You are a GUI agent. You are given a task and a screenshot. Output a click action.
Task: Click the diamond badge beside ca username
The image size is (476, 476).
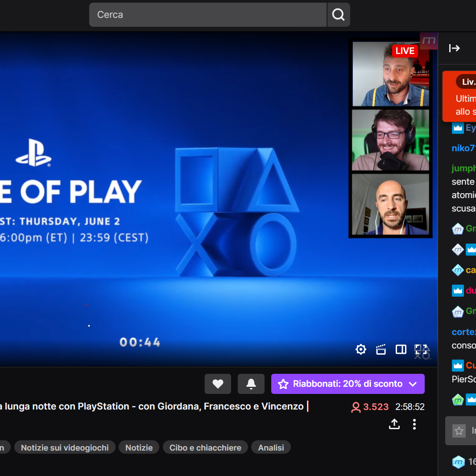[458, 270]
